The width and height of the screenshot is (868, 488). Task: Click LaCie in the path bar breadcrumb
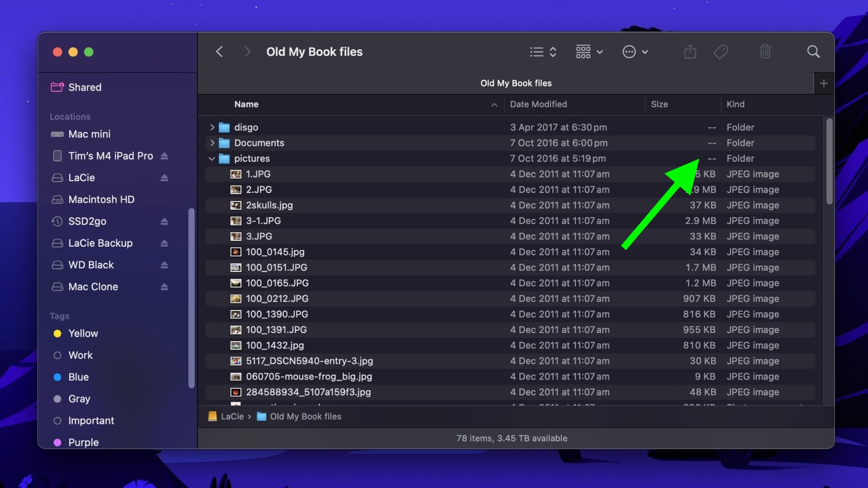[234, 416]
